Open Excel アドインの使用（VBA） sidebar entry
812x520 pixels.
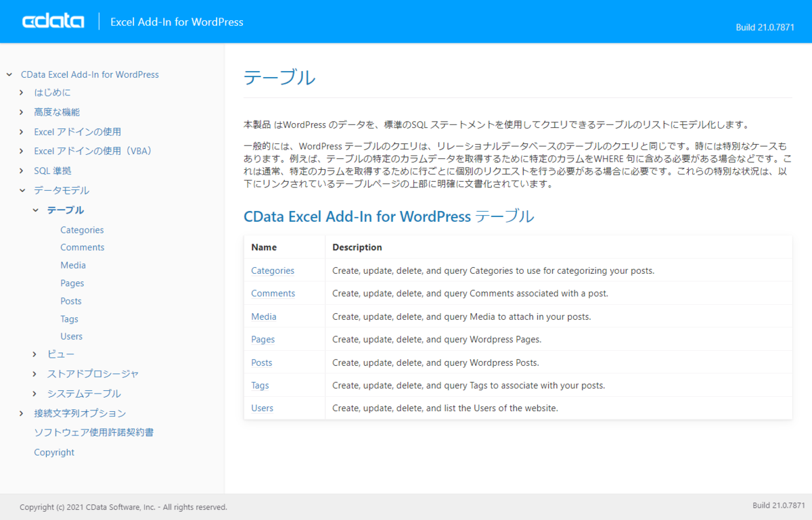pyautogui.click(x=94, y=151)
